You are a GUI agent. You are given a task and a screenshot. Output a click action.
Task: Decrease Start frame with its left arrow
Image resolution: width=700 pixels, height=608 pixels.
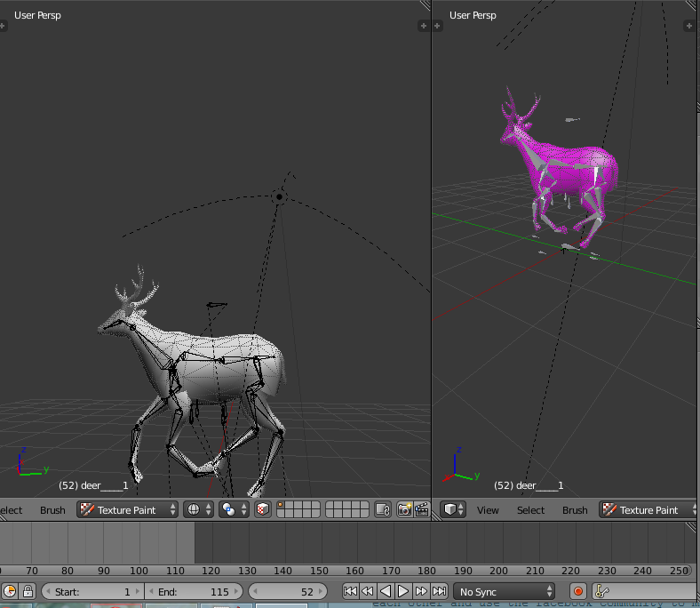pos(48,591)
